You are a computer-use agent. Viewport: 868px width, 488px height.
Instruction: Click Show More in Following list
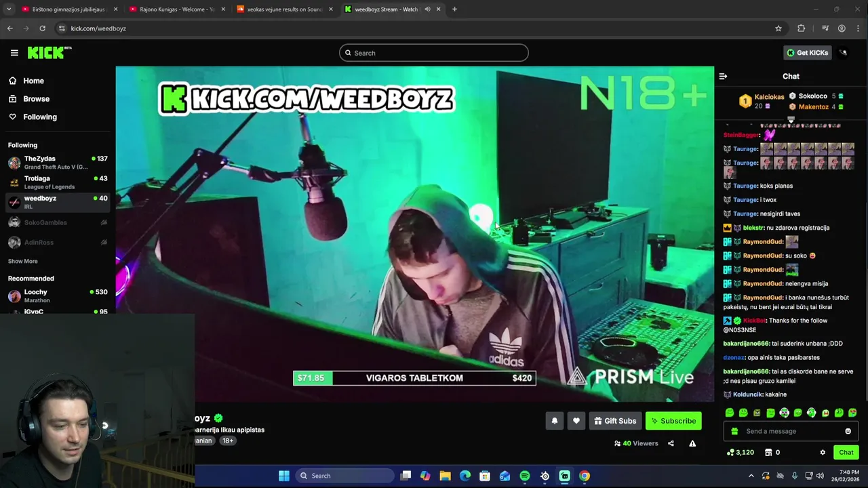[x=22, y=261]
